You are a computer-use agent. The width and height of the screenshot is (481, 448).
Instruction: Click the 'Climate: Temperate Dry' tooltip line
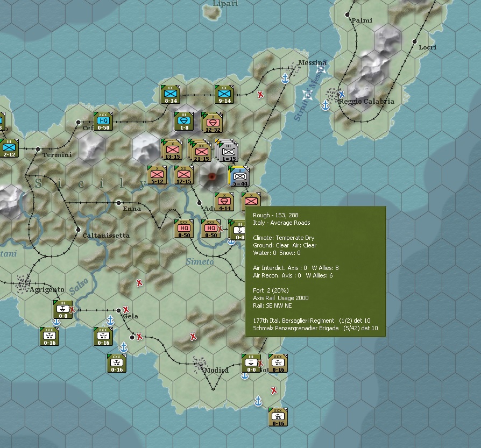point(284,238)
